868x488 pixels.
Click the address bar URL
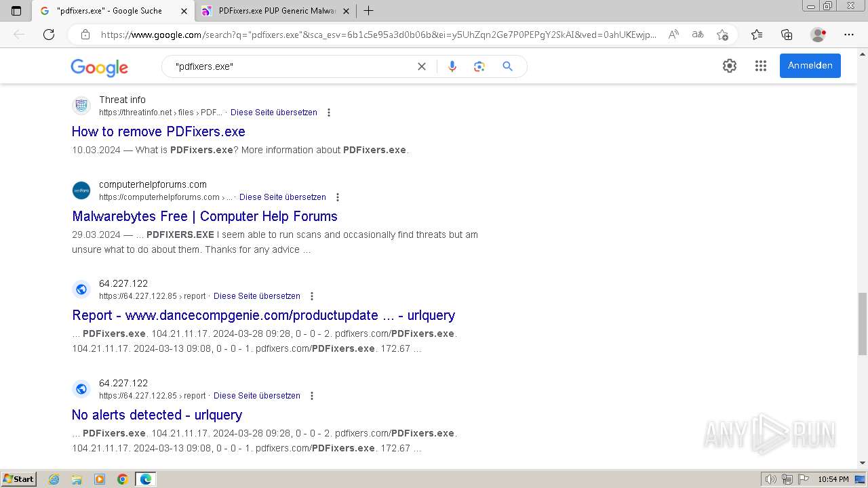[x=378, y=35]
